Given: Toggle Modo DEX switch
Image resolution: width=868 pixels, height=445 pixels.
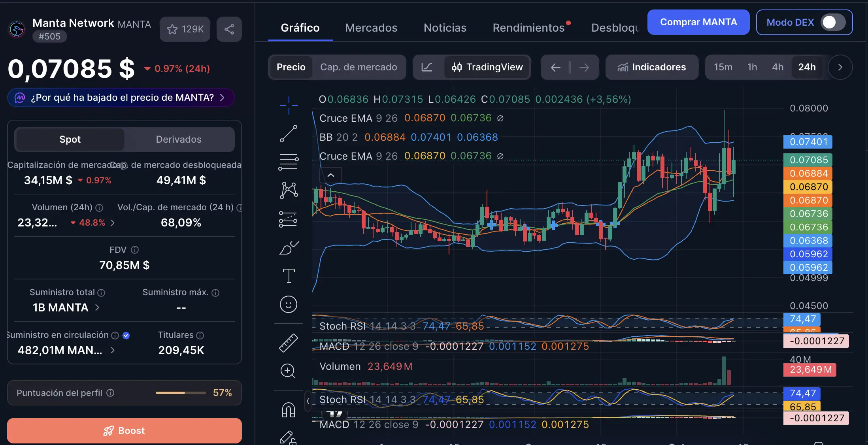Looking at the screenshot, I should tap(832, 22).
